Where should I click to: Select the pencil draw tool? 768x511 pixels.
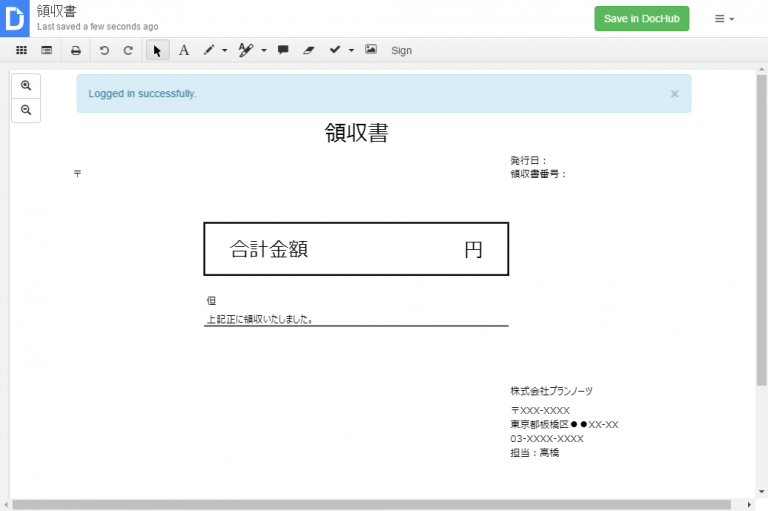(209, 50)
